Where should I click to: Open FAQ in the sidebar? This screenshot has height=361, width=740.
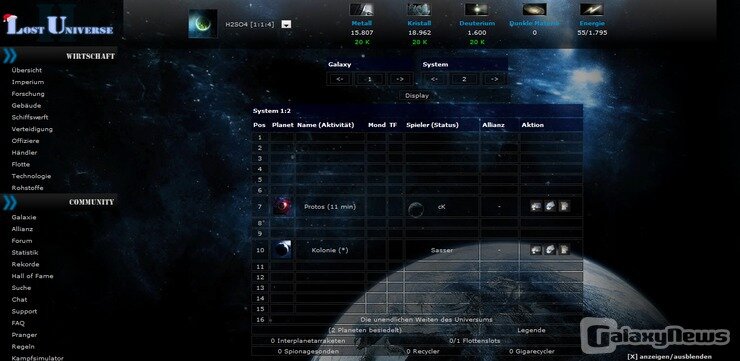[x=18, y=323]
